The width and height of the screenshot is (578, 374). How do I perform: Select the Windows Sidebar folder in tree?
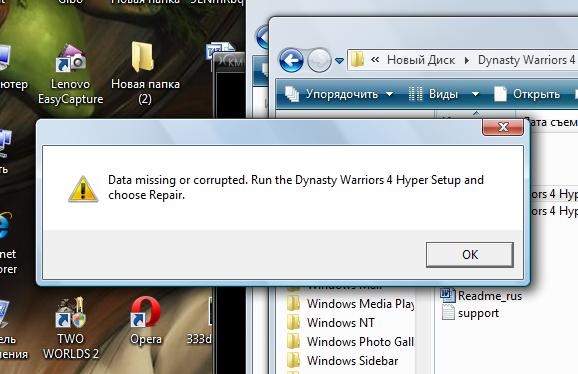pos(342,361)
